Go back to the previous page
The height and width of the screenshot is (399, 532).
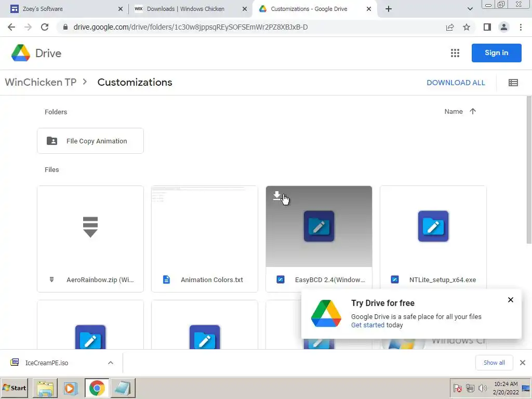(x=11, y=27)
